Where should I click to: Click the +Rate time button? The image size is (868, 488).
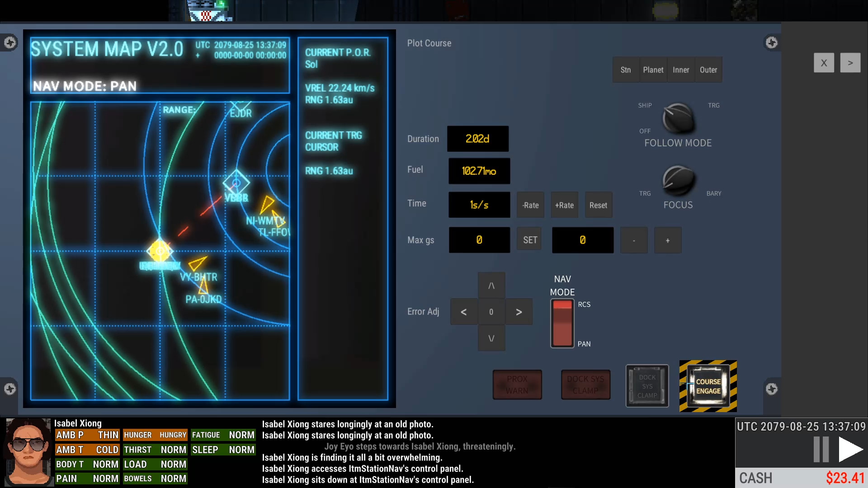[564, 205]
